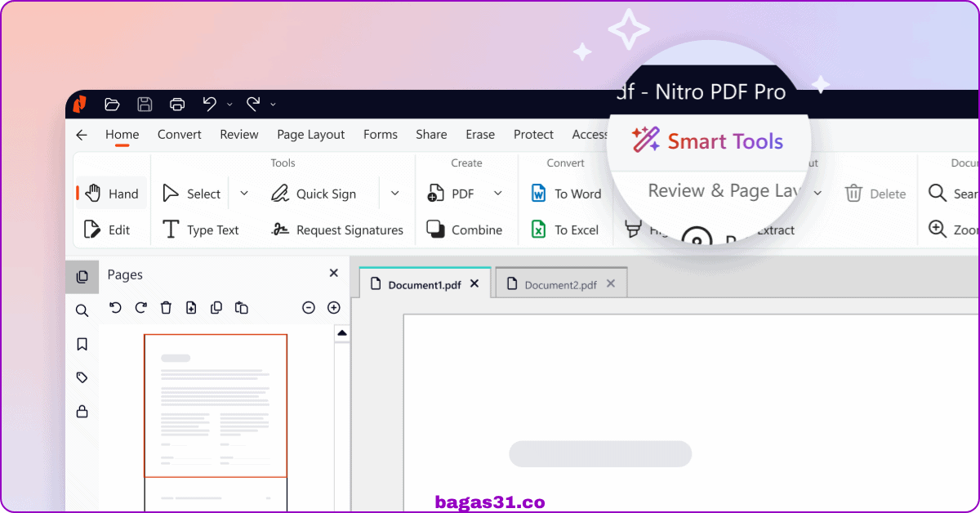Click Request Signatures
The width and height of the screenshot is (980, 513).
tap(337, 230)
